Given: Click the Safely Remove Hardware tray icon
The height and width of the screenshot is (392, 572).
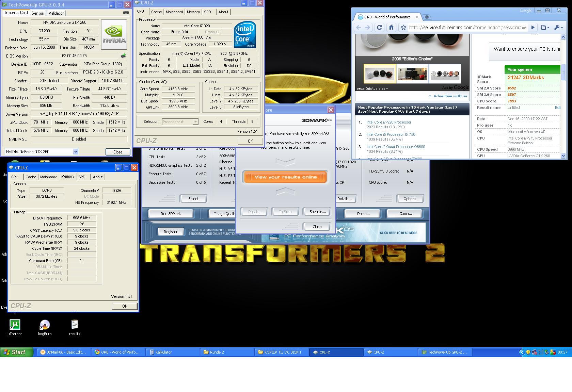Looking at the screenshot, I should [x=547, y=352].
